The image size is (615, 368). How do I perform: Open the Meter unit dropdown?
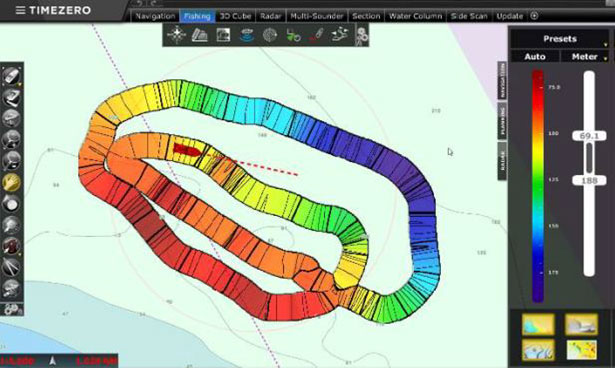(x=585, y=56)
